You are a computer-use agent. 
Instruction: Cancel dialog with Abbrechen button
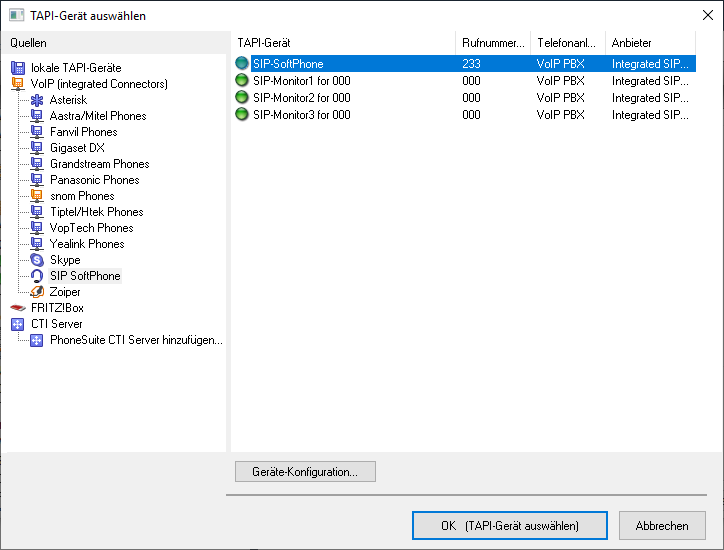[x=662, y=525]
